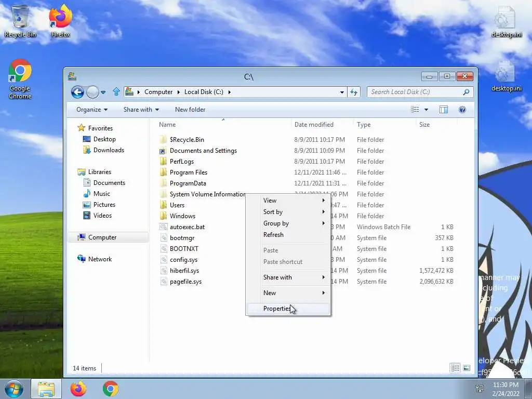
Task: Open the Start menu
Action: (14, 389)
